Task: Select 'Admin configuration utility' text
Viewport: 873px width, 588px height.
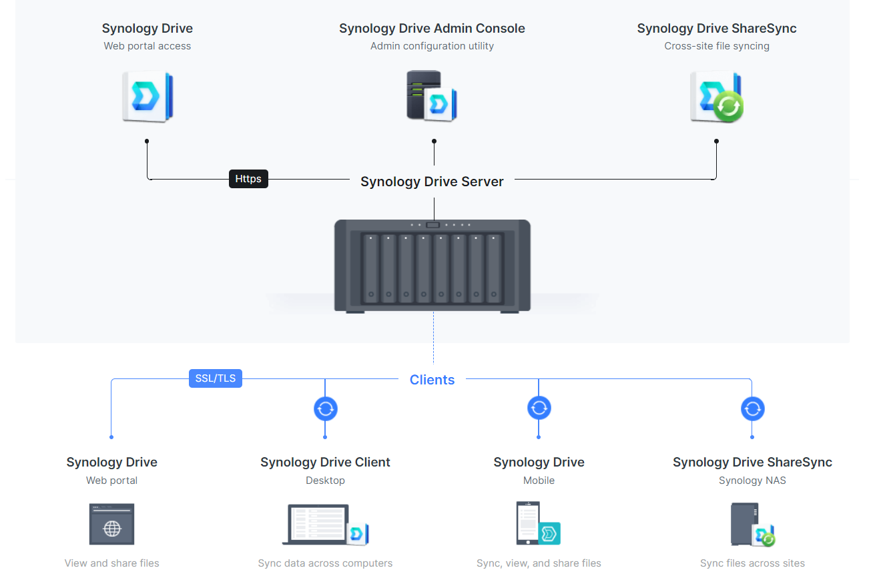Action: tap(432, 46)
